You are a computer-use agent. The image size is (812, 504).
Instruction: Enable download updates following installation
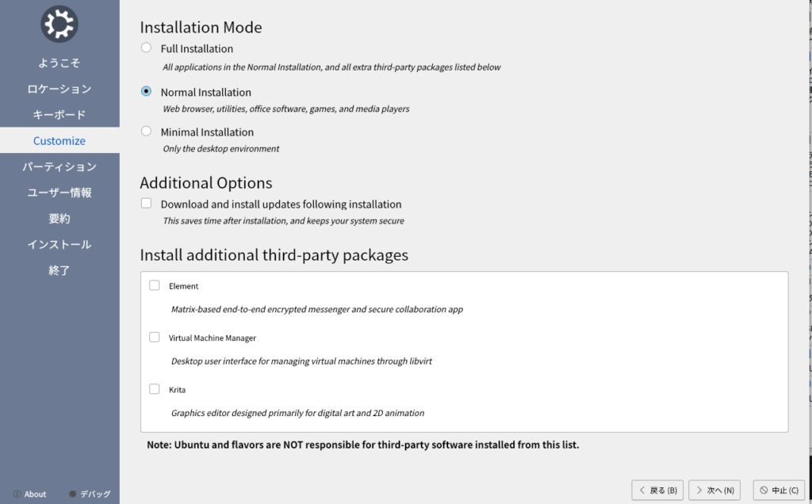coord(146,203)
